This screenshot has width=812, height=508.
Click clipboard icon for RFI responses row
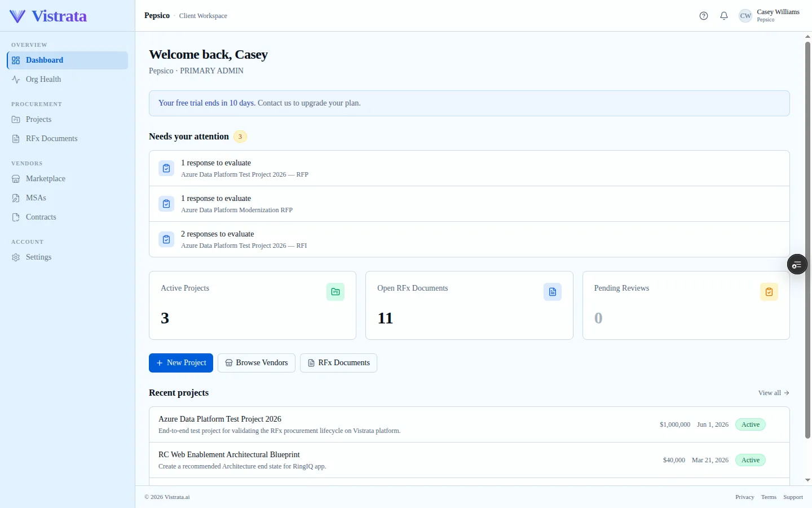tap(166, 239)
